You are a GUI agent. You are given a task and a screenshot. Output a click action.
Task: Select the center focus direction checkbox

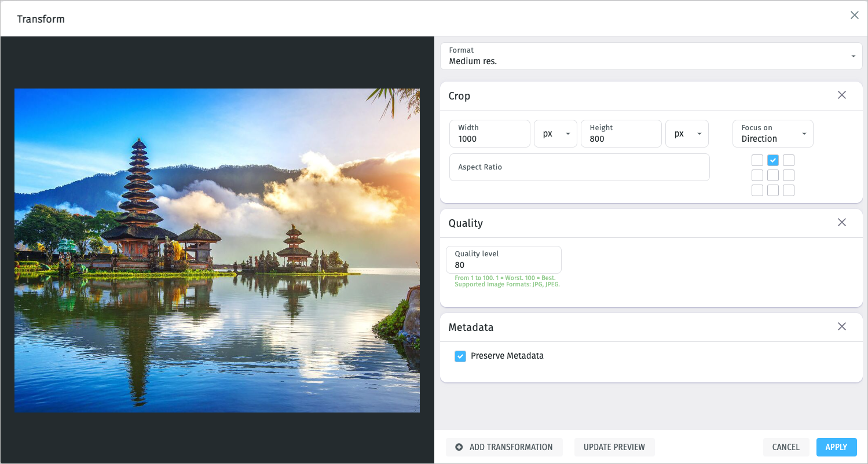tap(772, 175)
